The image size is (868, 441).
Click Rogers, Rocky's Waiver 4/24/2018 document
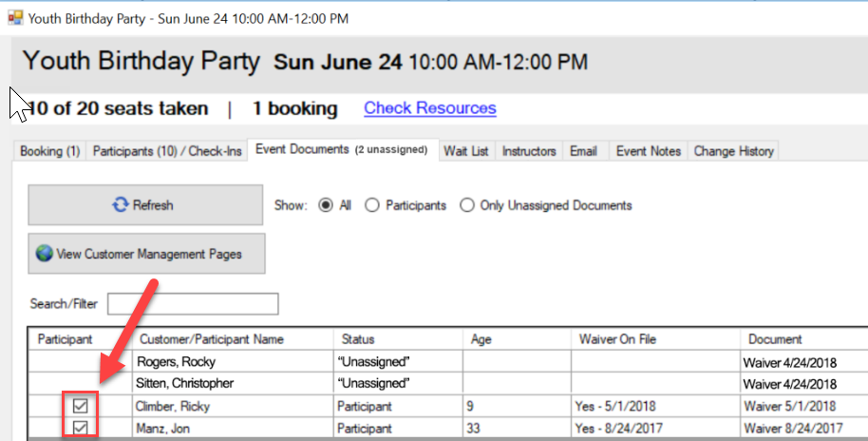click(x=789, y=363)
